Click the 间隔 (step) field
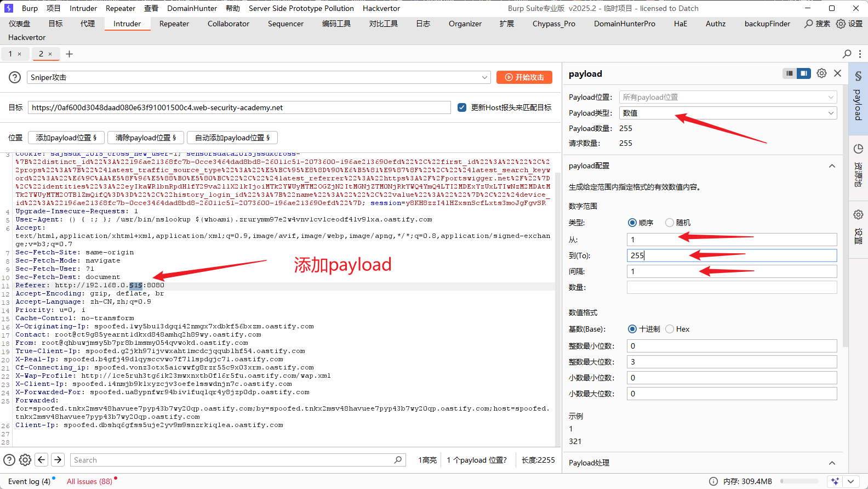Screen dimensions: 868x489 point(732,271)
